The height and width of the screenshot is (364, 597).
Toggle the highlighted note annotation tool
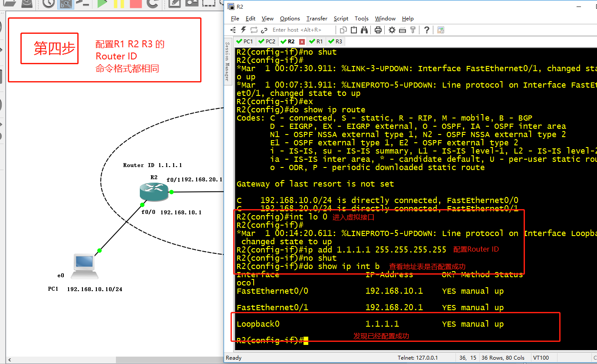coord(66,5)
